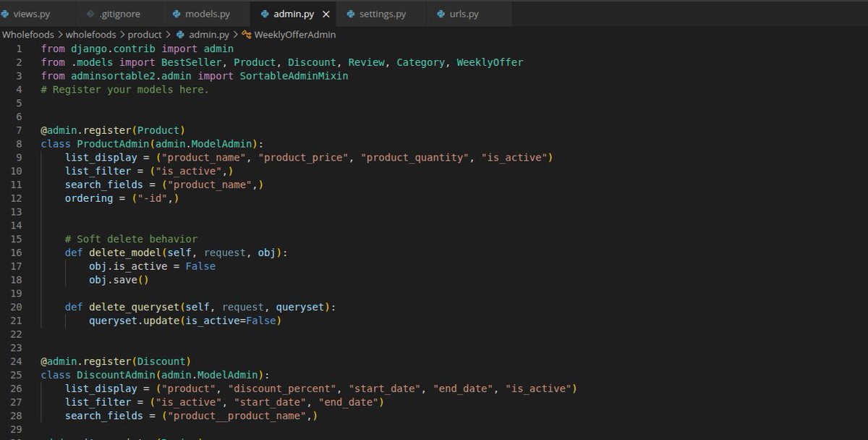Image resolution: width=868 pixels, height=440 pixels.
Task: Click "product_quantity" string in list_display
Action: pyautogui.click(x=414, y=157)
